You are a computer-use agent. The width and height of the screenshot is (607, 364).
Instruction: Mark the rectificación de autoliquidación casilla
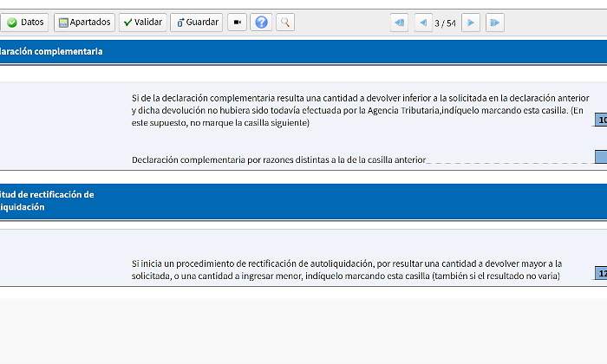pyautogui.click(x=601, y=273)
